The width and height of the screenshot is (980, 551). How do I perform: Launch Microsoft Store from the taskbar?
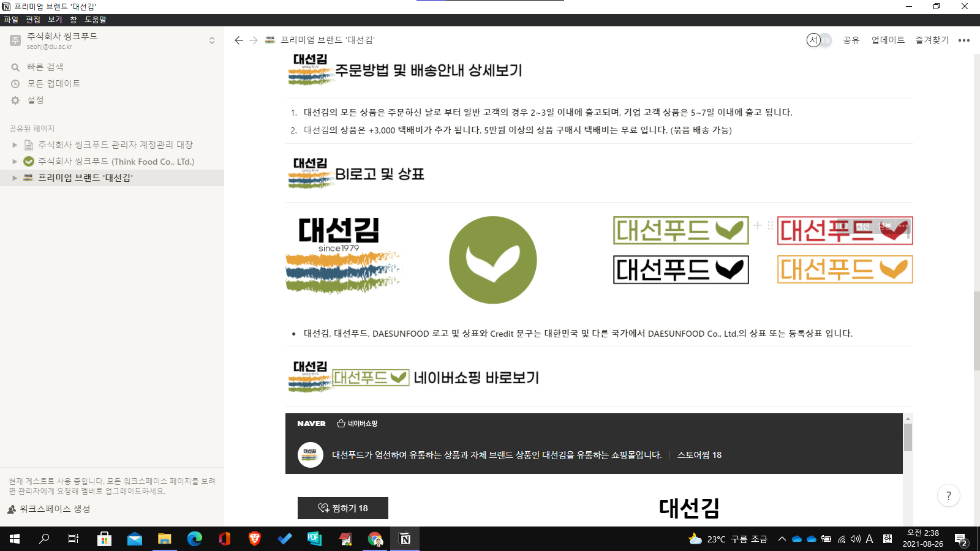(104, 539)
